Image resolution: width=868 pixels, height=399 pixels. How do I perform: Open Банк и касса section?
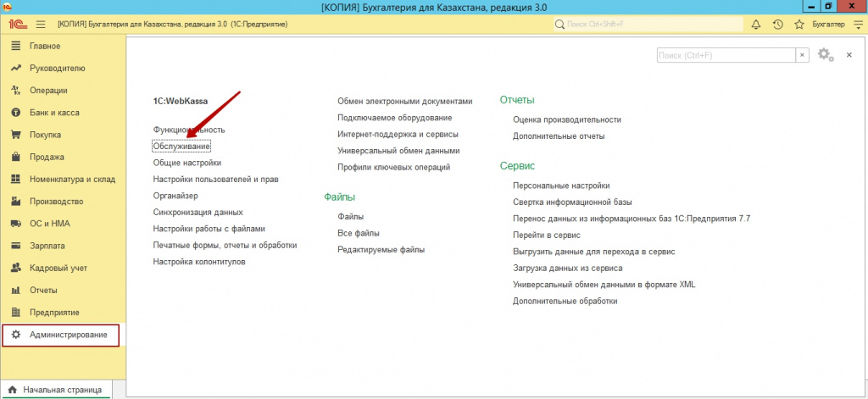pos(63,113)
